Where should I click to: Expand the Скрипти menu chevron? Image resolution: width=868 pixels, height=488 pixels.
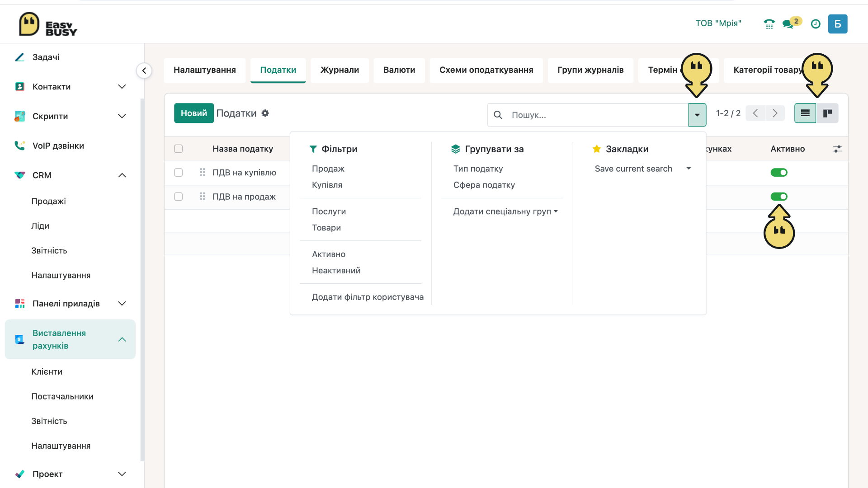click(122, 116)
